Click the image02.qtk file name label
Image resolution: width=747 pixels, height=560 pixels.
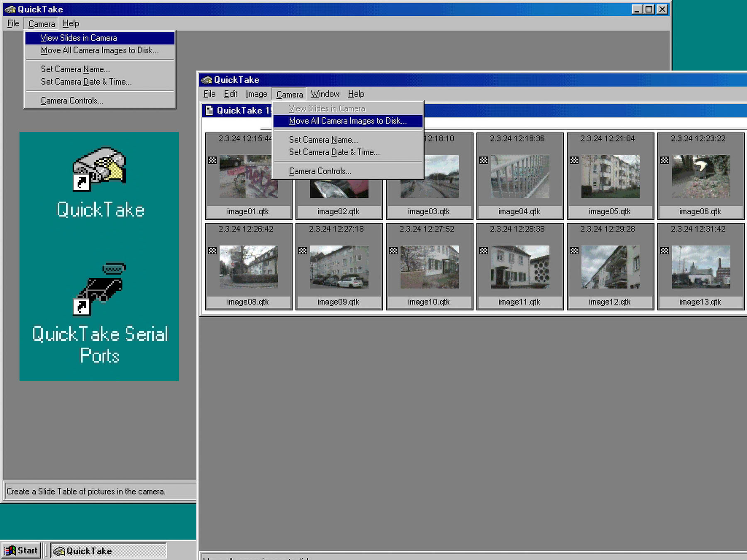point(338,212)
